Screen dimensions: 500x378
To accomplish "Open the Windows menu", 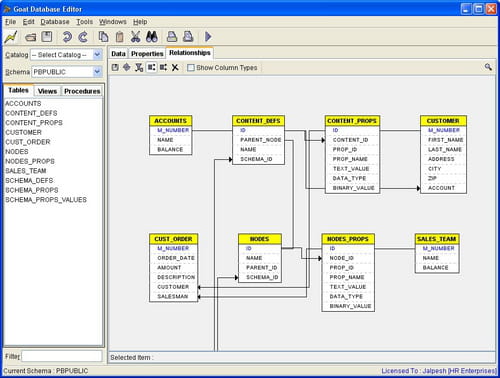I will tap(113, 22).
